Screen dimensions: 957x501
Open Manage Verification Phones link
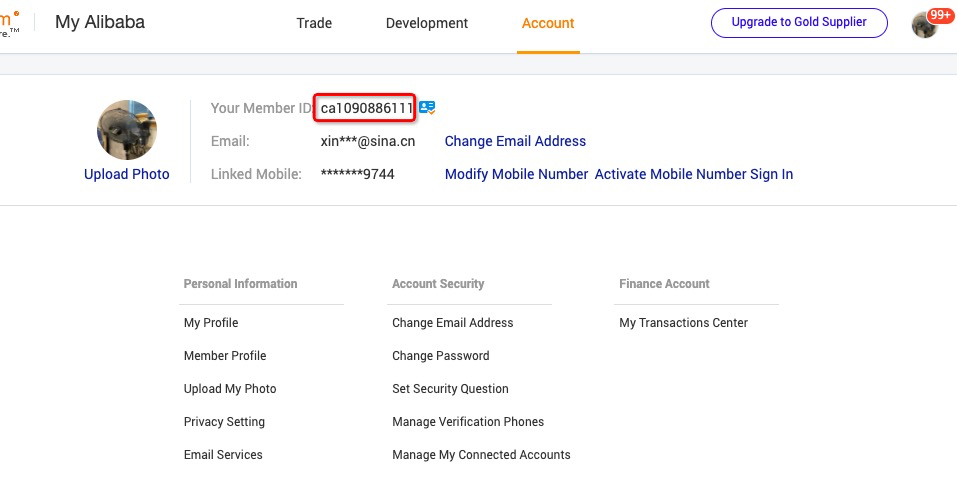click(468, 422)
